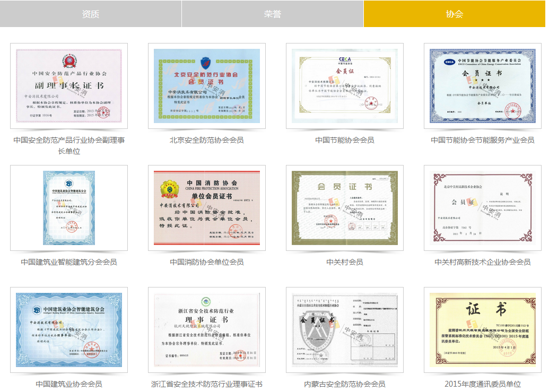The width and height of the screenshot is (549, 392).
Task: Open the 中国安全防范产品行业协会 副理事长证书 image
Action: pyautogui.click(x=69, y=86)
